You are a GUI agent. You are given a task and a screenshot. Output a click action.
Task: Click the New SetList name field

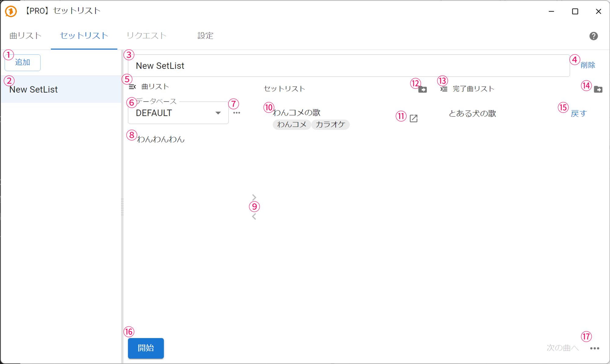[348, 66]
